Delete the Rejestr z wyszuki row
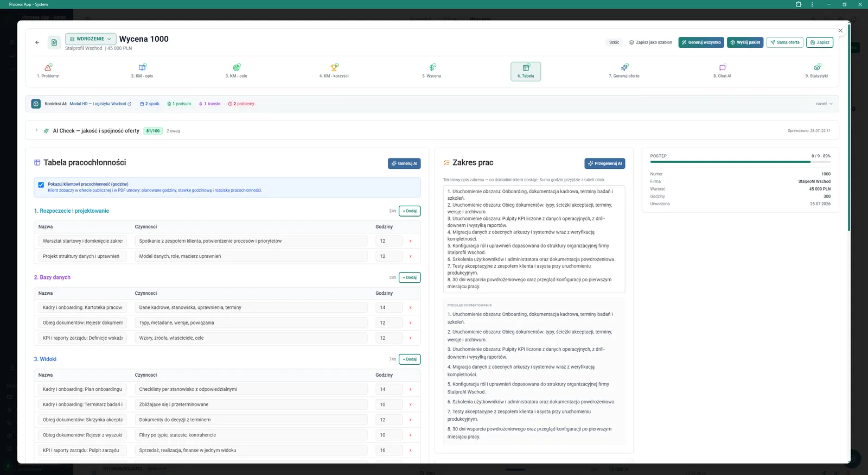Viewport: 868px width, 475px height. click(410, 435)
